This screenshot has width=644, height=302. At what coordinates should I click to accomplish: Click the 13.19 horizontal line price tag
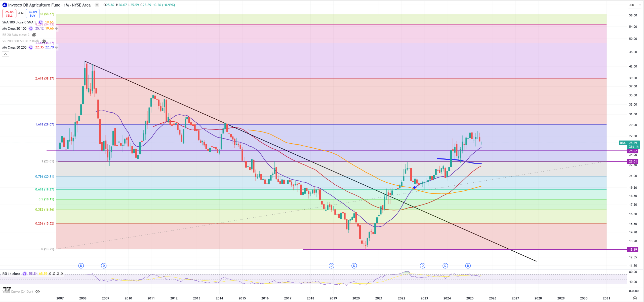633,249
